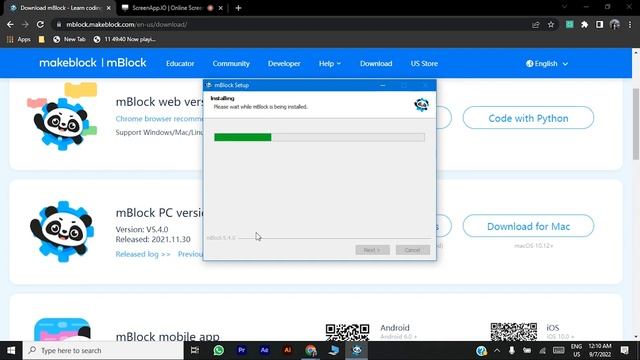Click the mBlock web version panda image
The width and height of the screenshot is (640, 360).
coord(62,118)
